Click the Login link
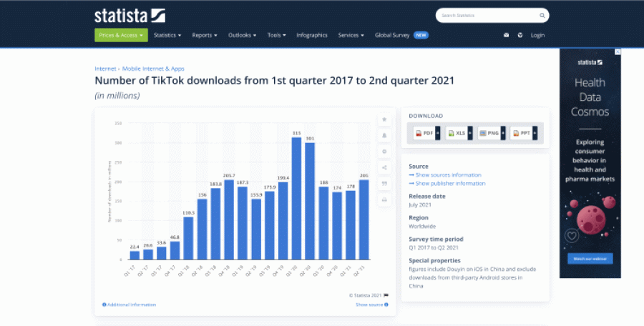The width and height of the screenshot is (644, 326). pos(537,35)
